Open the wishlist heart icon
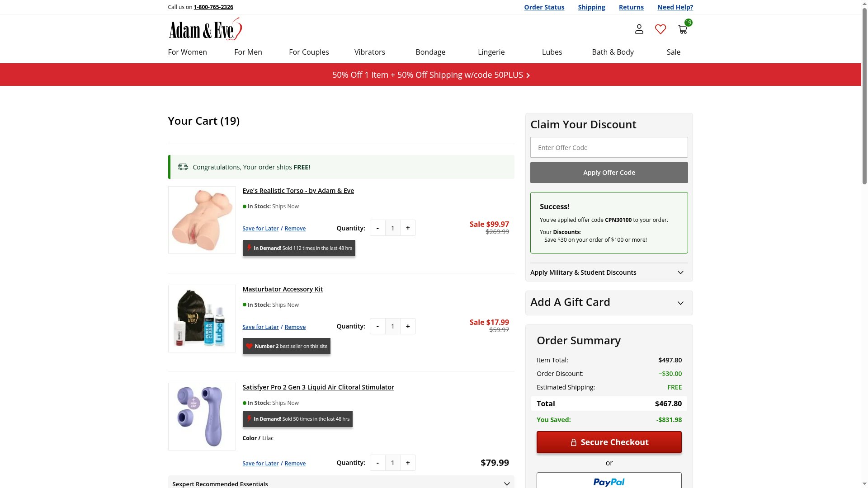The width and height of the screenshot is (868, 488). (x=660, y=29)
